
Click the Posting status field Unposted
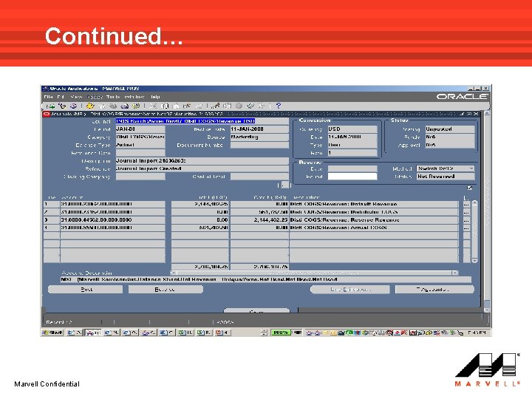pyautogui.click(x=450, y=129)
